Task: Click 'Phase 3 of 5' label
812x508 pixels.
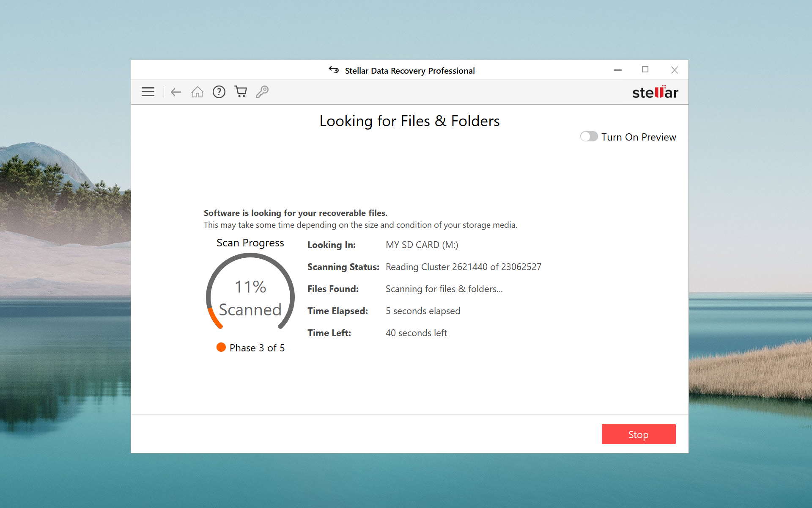Action: tap(257, 348)
